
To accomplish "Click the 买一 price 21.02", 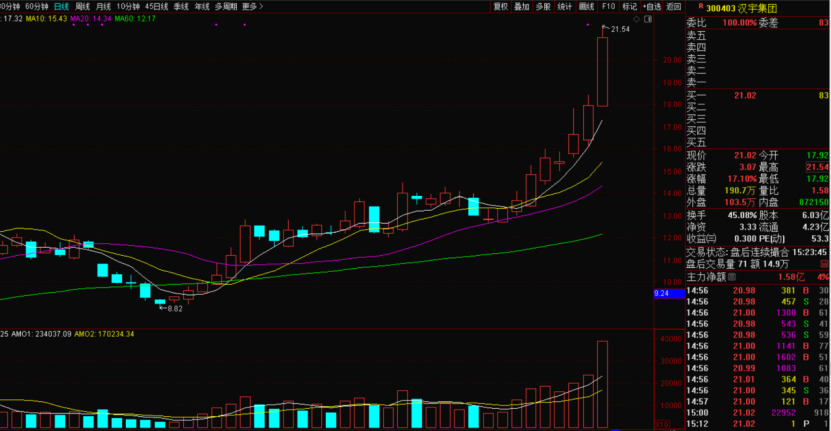I will click(x=745, y=95).
